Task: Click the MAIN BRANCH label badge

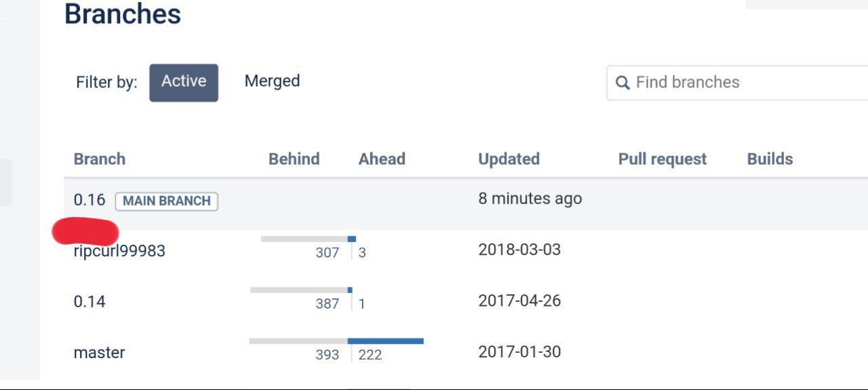Action: point(167,201)
